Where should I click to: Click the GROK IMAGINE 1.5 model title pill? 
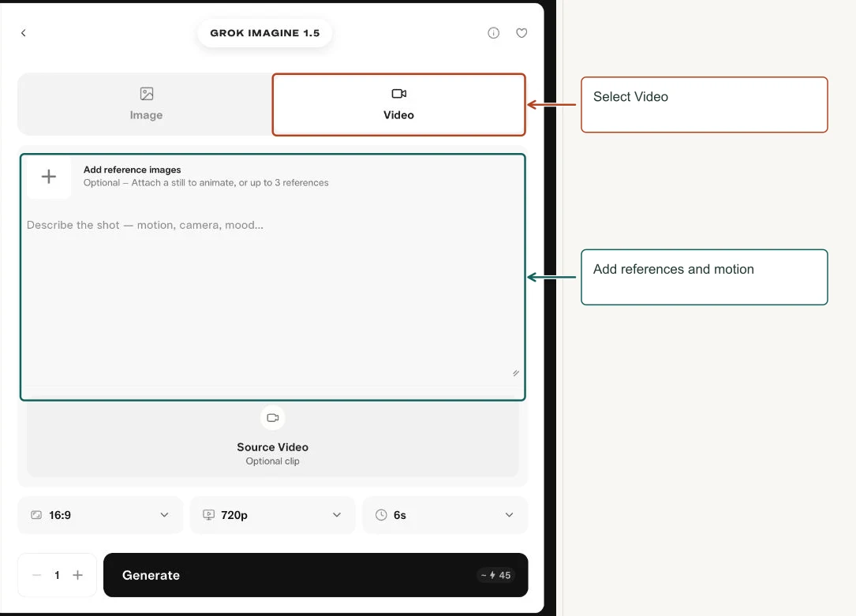point(265,33)
